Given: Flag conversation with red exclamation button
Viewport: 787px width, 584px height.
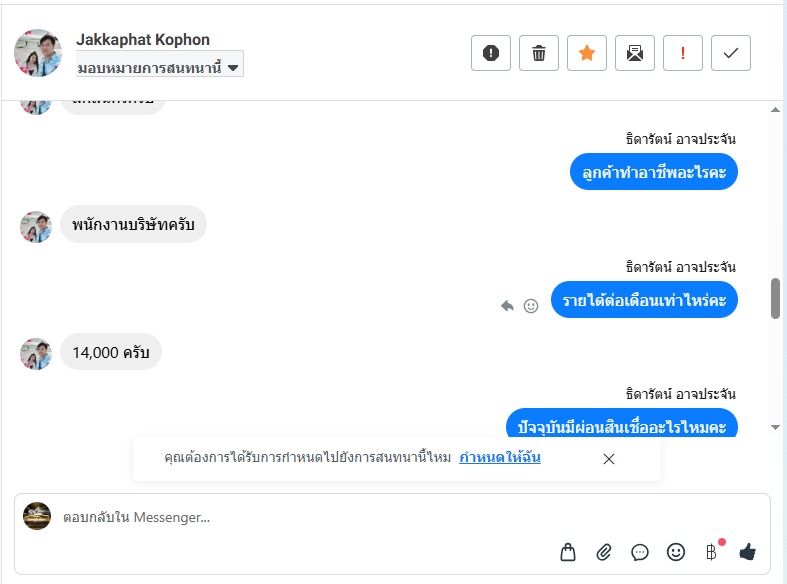Looking at the screenshot, I should [x=683, y=53].
